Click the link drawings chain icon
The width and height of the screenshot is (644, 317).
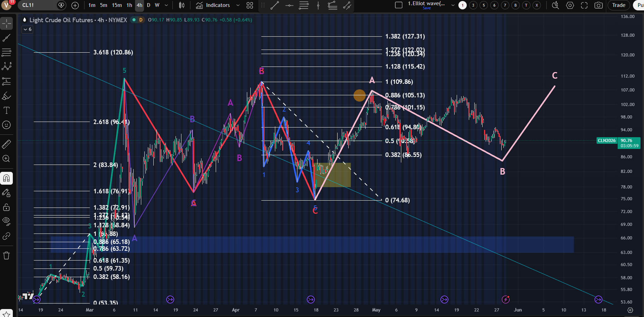pos(7,236)
